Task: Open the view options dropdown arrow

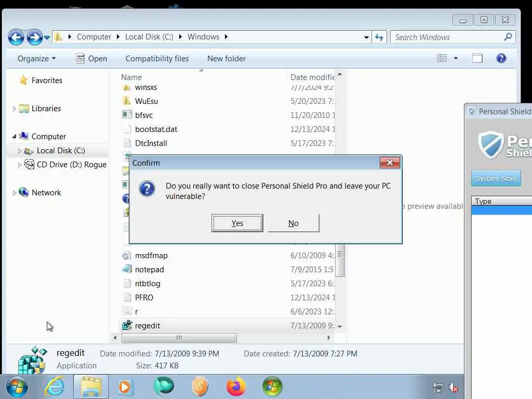Action: coord(456,58)
